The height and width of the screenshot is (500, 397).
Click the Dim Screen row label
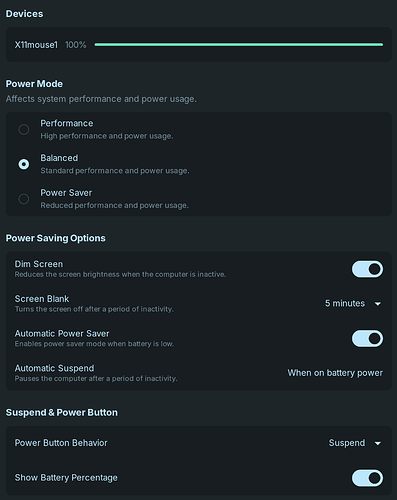[x=39, y=264]
